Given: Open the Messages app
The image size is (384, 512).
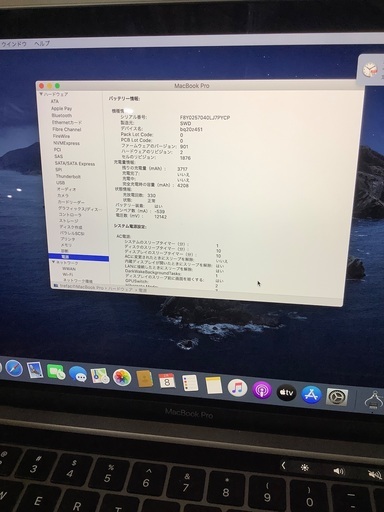Looking at the screenshot, I should tap(78, 374).
